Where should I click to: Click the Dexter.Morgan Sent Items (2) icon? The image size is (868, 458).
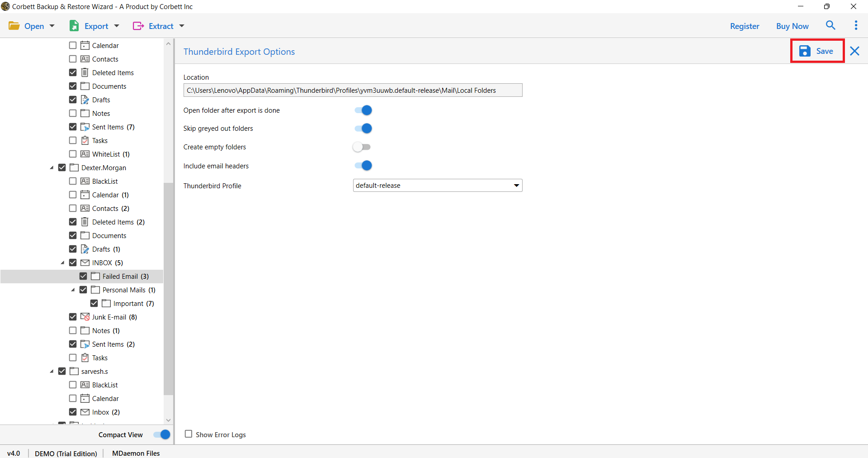pyautogui.click(x=85, y=344)
